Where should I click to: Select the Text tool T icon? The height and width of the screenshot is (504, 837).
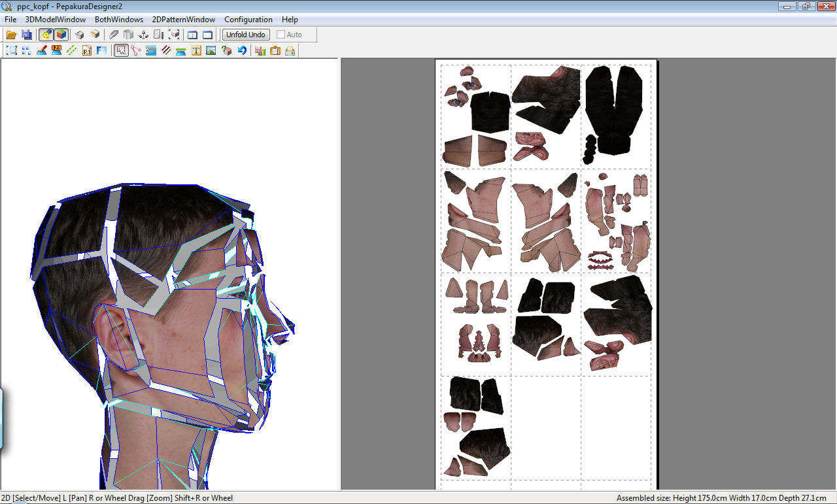[x=196, y=50]
